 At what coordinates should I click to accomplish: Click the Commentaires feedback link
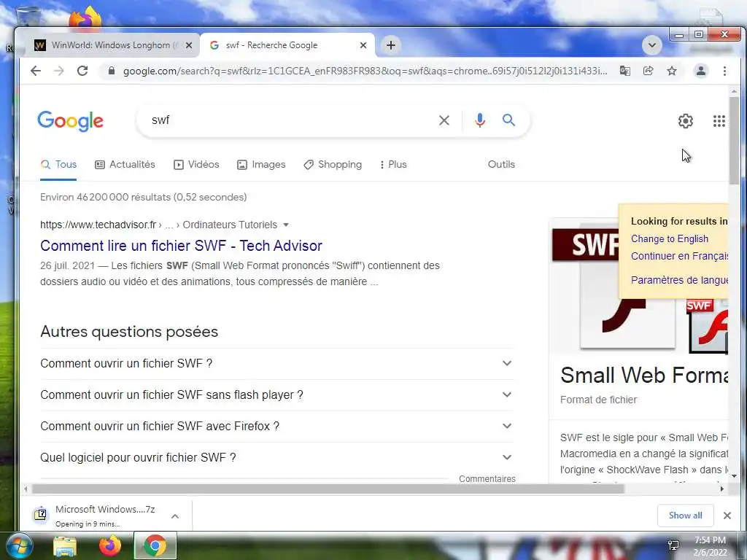click(487, 478)
